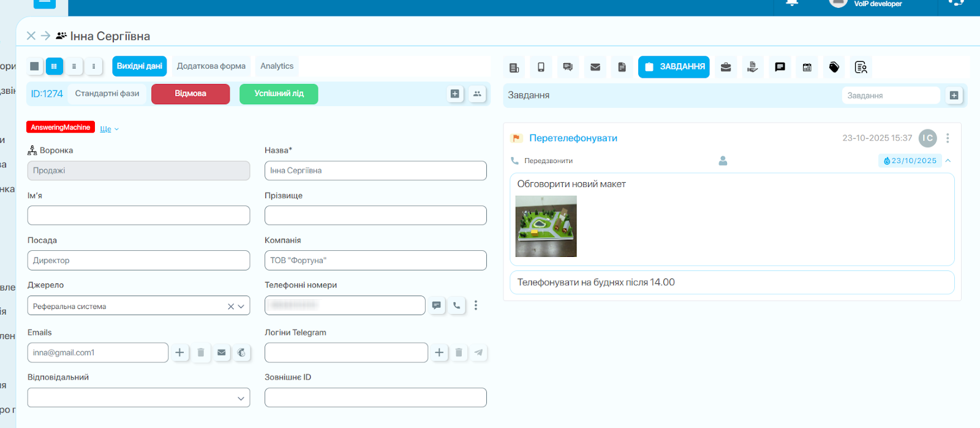The height and width of the screenshot is (428, 980).
Task: Mark lead with Успішний лід button
Action: click(x=279, y=94)
